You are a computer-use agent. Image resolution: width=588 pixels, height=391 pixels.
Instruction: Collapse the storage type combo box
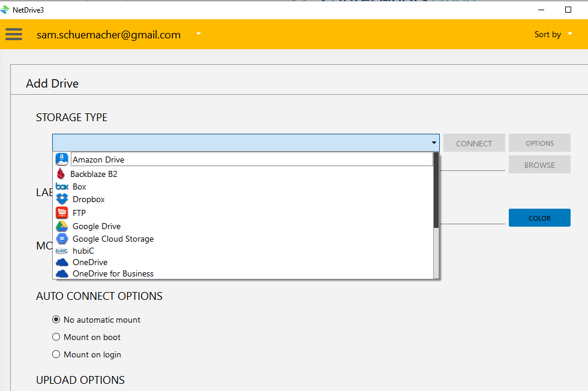click(x=434, y=143)
